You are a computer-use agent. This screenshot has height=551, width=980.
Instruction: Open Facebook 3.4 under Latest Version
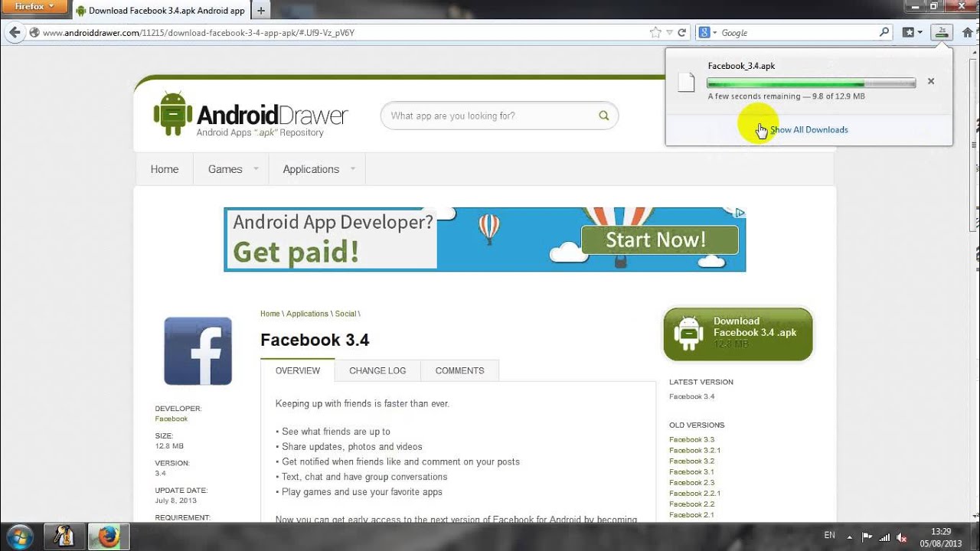pos(691,396)
